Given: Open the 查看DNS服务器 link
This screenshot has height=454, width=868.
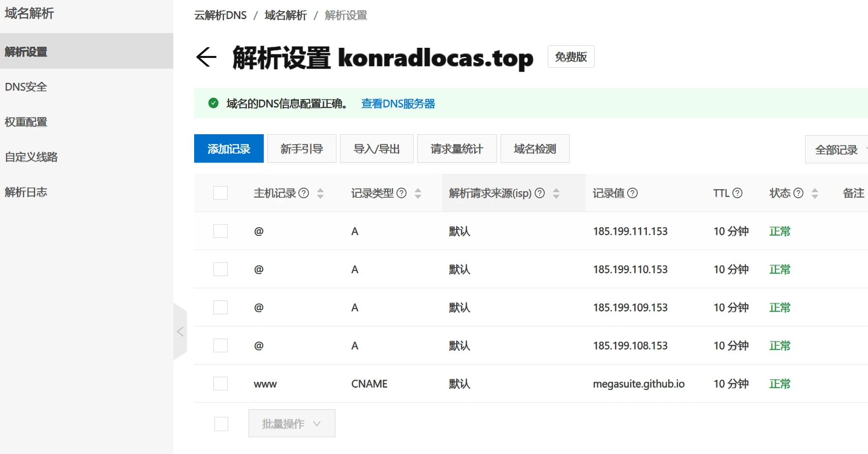Looking at the screenshot, I should 398,104.
